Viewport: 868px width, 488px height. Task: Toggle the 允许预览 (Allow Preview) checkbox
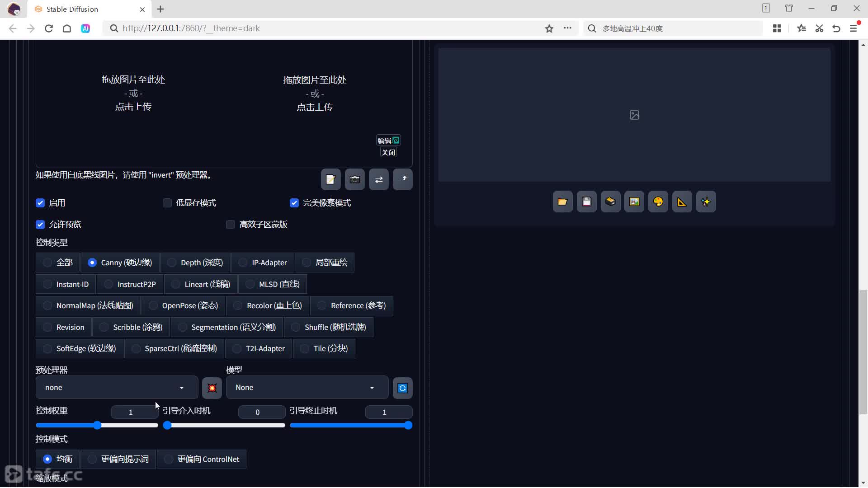click(40, 224)
